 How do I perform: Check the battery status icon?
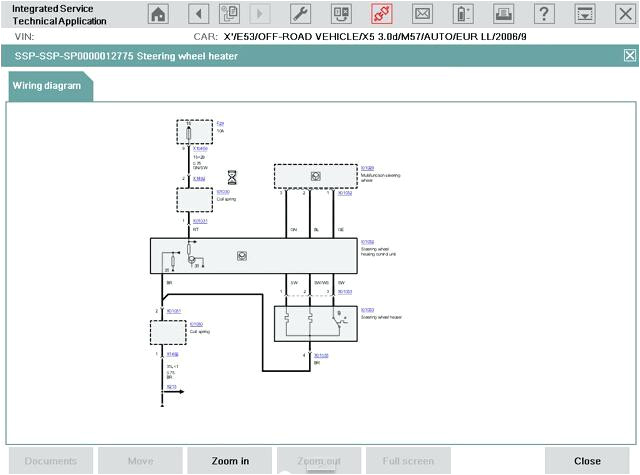pyautogui.click(x=462, y=13)
